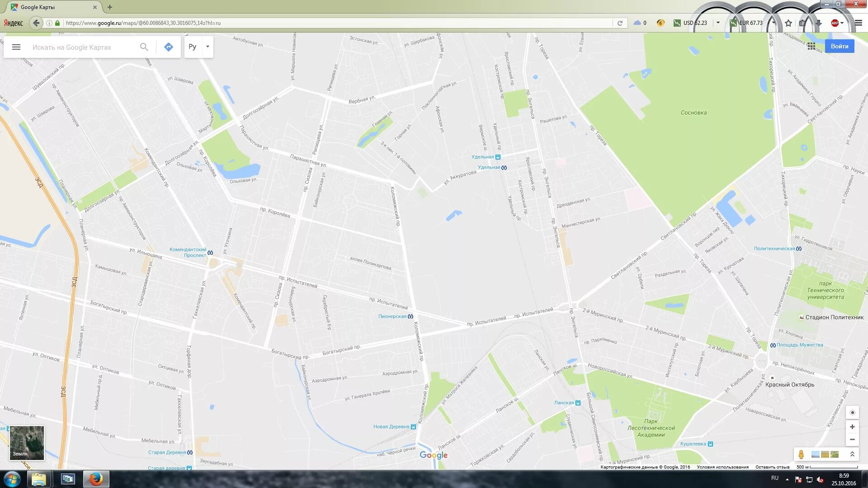
Task: Open the Firefox taskbar icon
Action: [x=96, y=479]
